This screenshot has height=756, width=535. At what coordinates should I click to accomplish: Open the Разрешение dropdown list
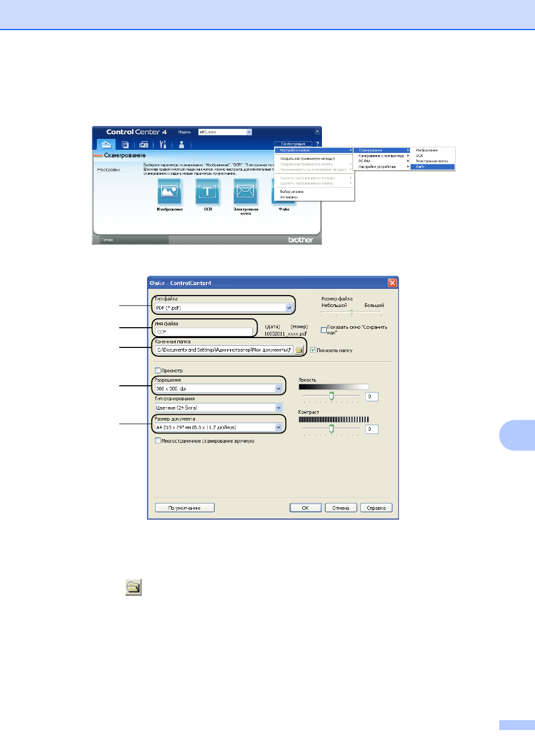tap(278, 388)
